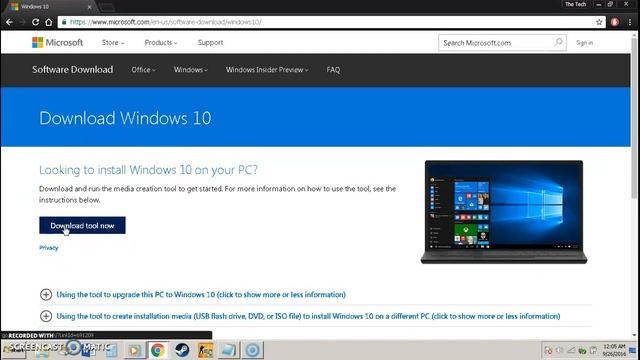Click 'Download Windows 10' heading text
Screen dimensions: 640x360
(x=125, y=118)
